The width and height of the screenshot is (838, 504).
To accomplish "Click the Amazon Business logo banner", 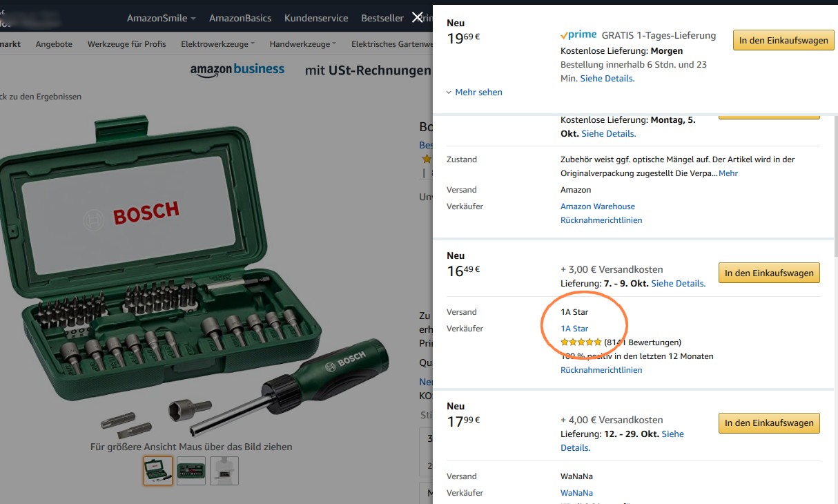I will tap(237, 70).
